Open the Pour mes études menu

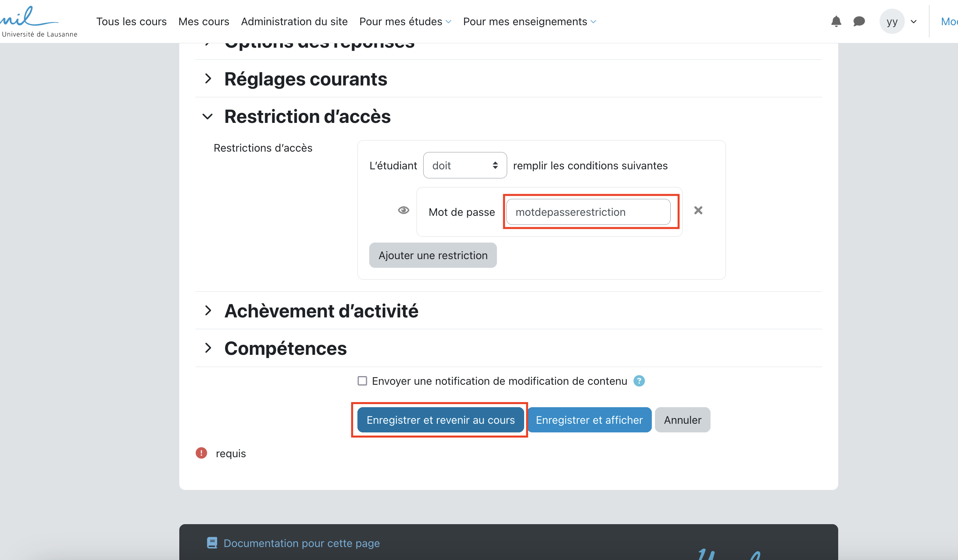pos(405,21)
